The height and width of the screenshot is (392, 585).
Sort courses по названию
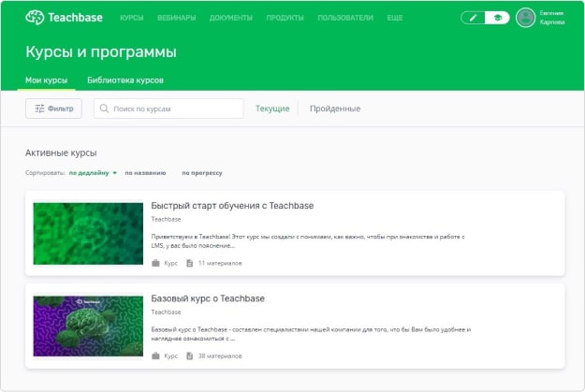(145, 173)
